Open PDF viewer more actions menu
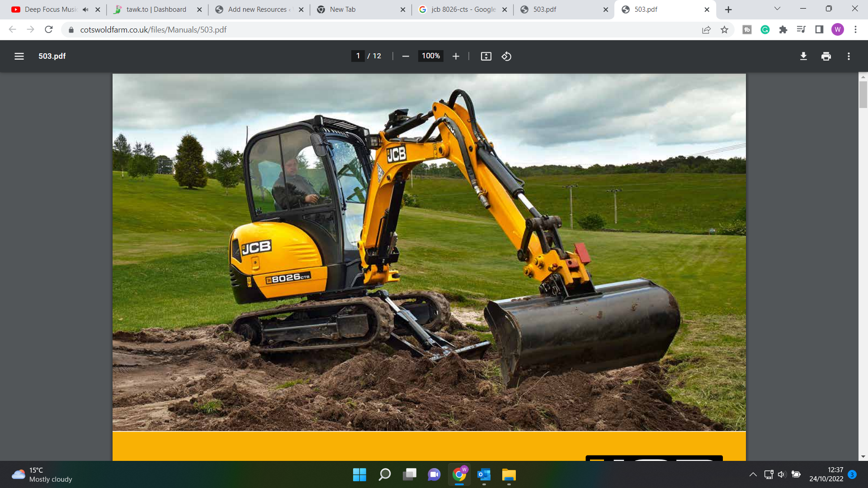Viewport: 868px width, 488px height. click(849, 56)
